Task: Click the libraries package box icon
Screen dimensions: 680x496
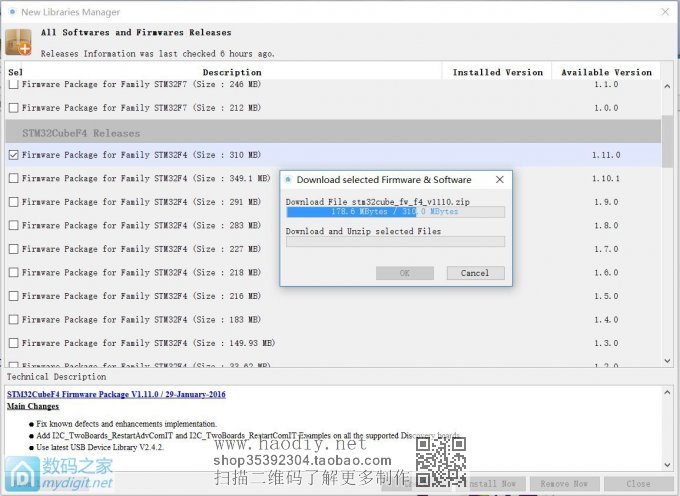Action: click(x=18, y=41)
